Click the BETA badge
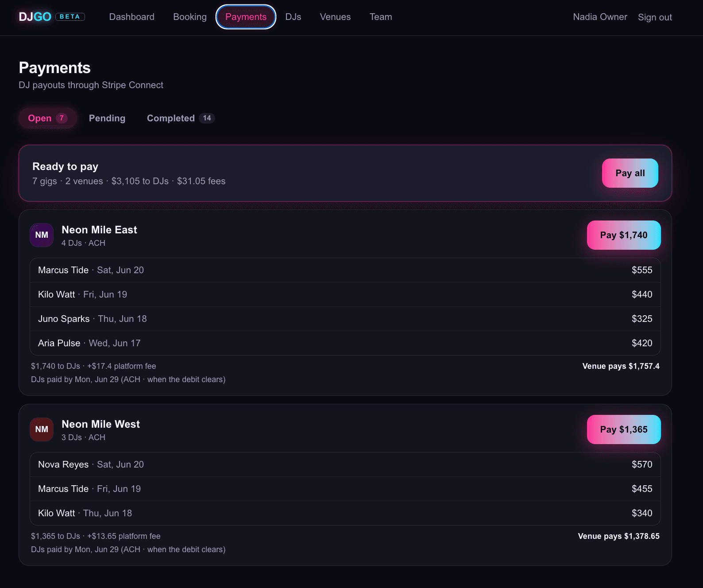703x588 pixels. pyautogui.click(x=70, y=17)
